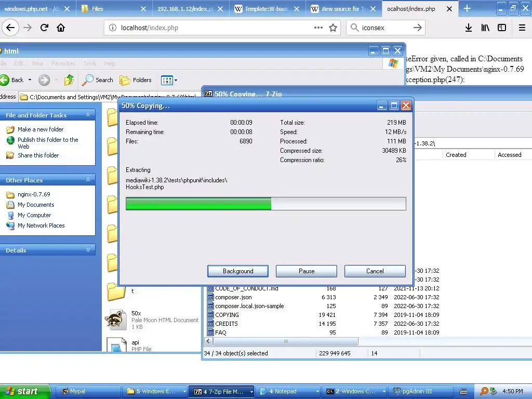Open the Windows start menu
Screen dimensions: 532x399
[x=24, y=391]
